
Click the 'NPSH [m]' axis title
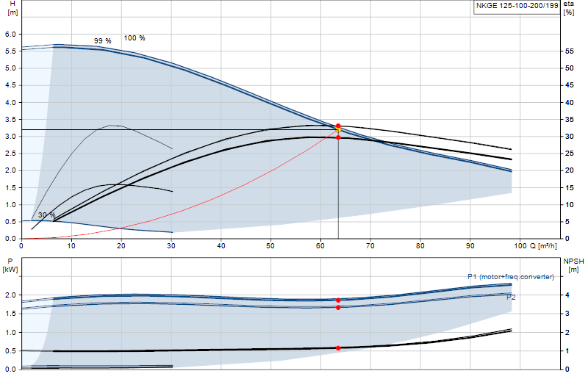coord(573,265)
